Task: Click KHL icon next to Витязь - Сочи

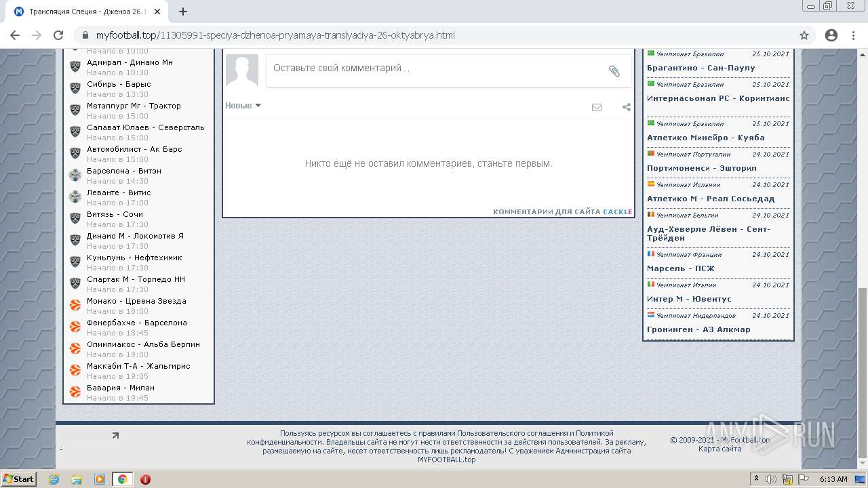Action: pyautogui.click(x=75, y=218)
